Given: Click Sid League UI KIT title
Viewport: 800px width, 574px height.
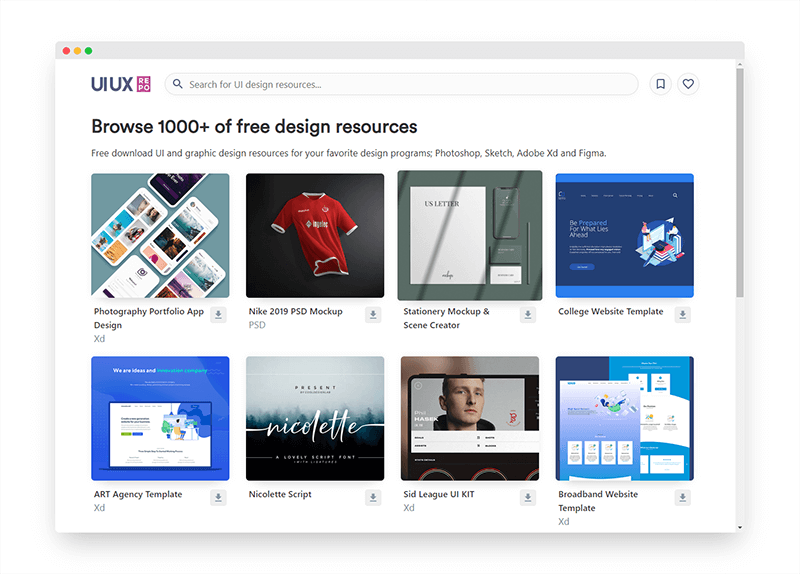Looking at the screenshot, I should tap(439, 494).
